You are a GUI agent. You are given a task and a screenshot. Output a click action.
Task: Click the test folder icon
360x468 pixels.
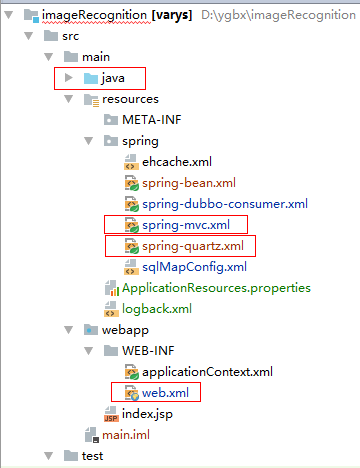(x=71, y=455)
